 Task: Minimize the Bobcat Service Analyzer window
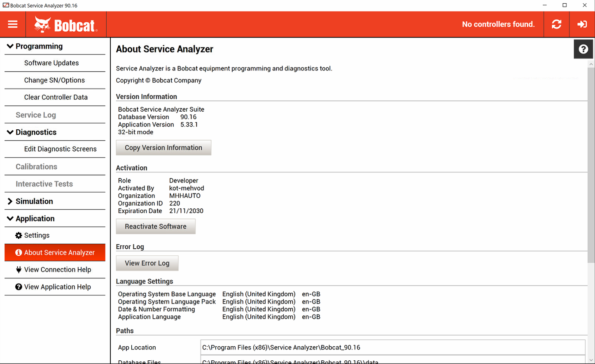coord(545,5)
